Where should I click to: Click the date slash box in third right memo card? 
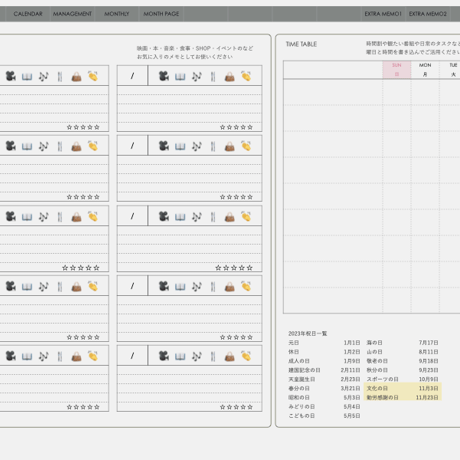tap(132, 216)
